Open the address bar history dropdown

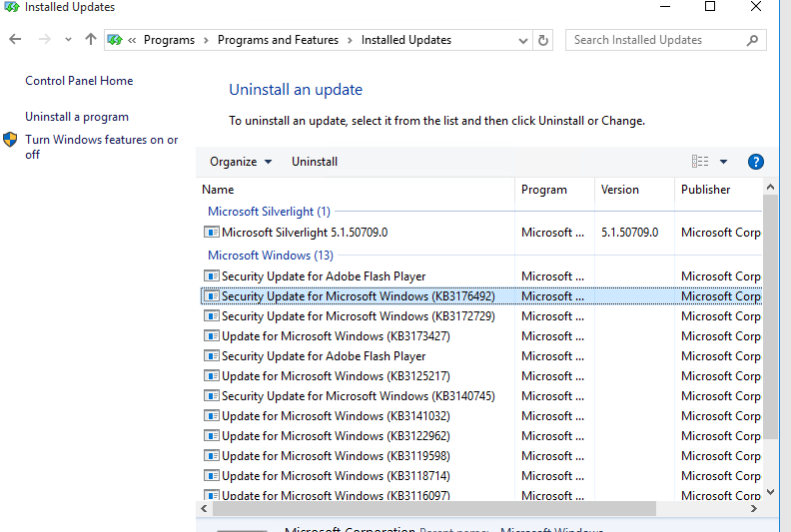click(x=523, y=40)
